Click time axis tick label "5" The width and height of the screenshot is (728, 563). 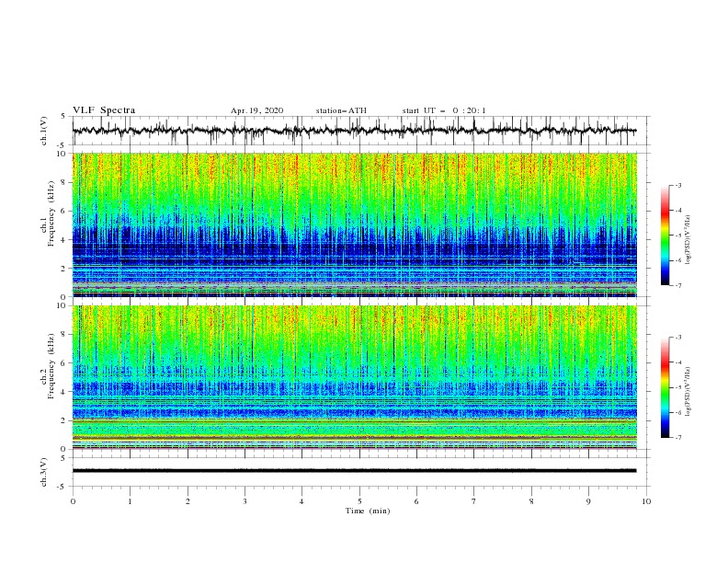coord(359,501)
